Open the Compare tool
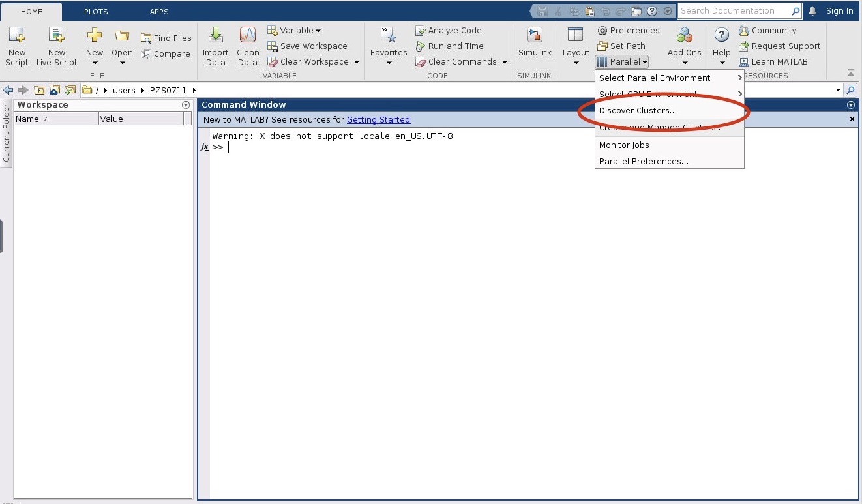 click(x=166, y=53)
